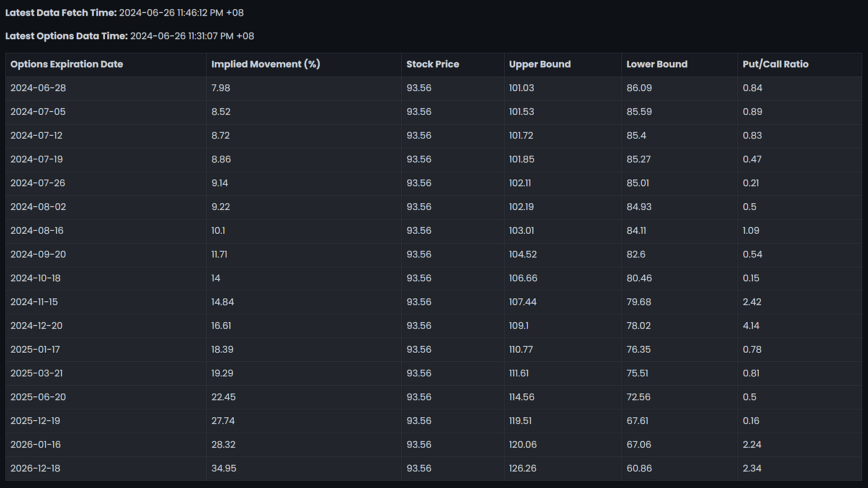Click lower bound value 85.27

pos(639,159)
